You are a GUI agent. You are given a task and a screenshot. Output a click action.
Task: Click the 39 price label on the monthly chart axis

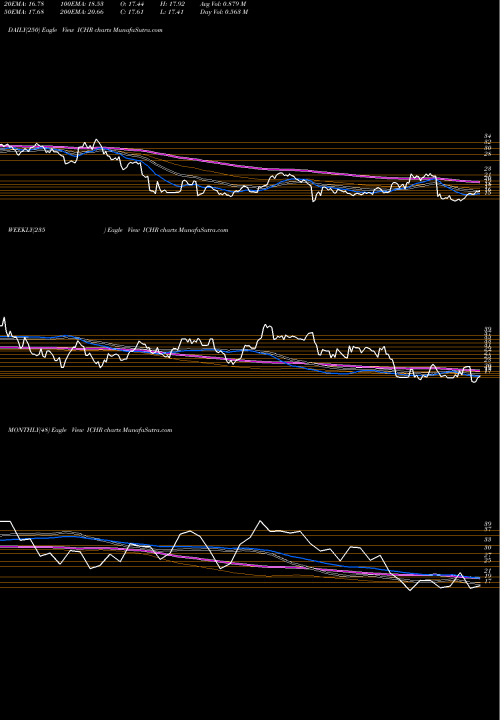pos(488,524)
